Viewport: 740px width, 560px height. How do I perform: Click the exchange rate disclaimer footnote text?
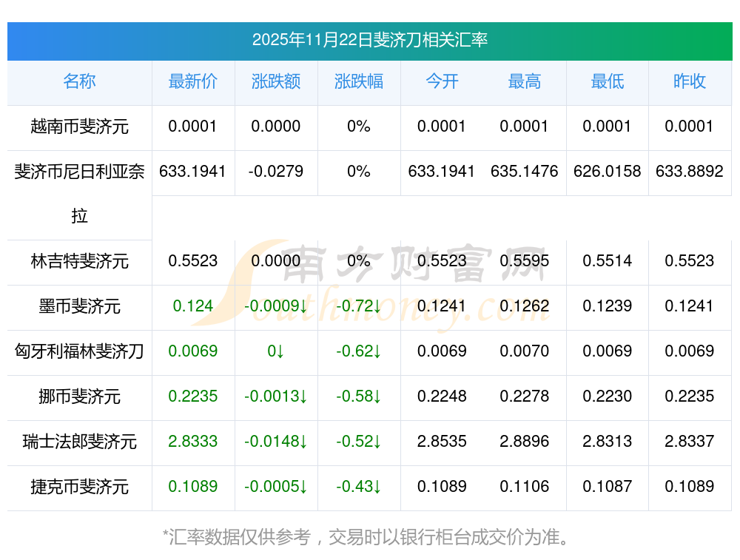(x=369, y=537)
